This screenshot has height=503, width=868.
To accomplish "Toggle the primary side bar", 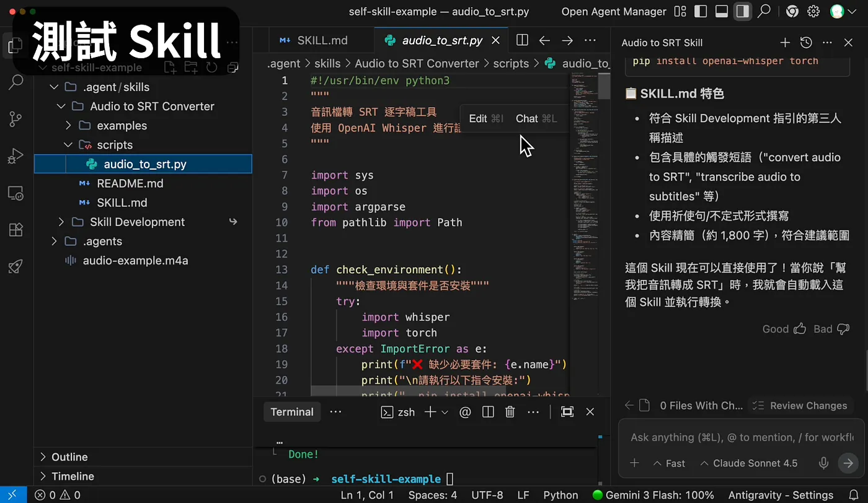I will (701, 11).
